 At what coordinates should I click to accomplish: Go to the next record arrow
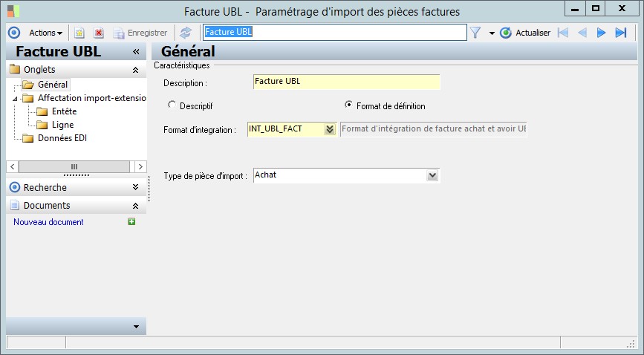602,33
